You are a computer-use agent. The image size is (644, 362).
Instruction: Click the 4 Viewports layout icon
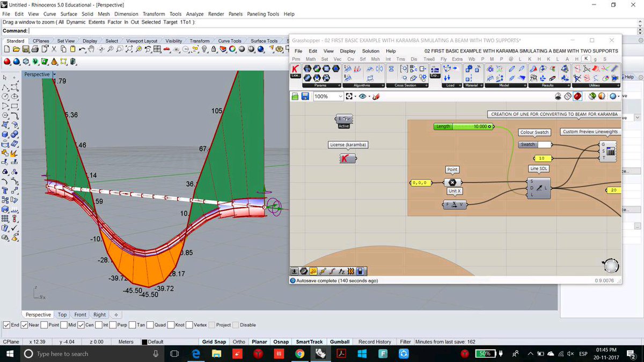[157, 49]
